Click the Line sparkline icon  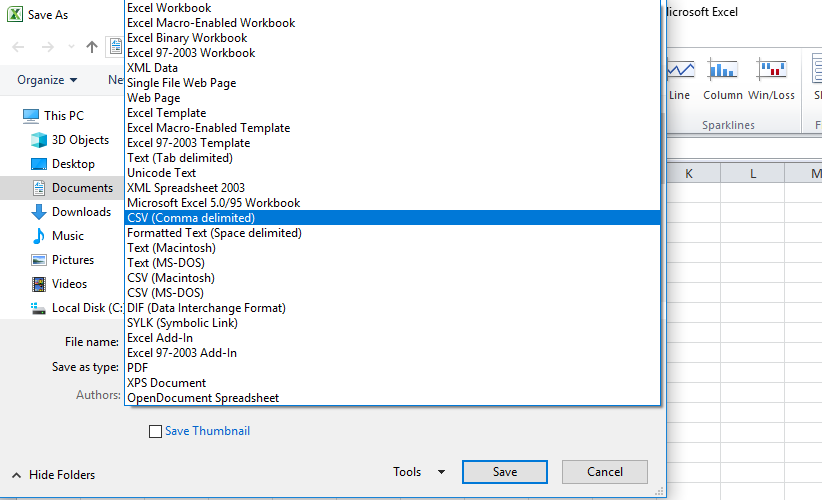pyautogui.click(x=680, y=71)
